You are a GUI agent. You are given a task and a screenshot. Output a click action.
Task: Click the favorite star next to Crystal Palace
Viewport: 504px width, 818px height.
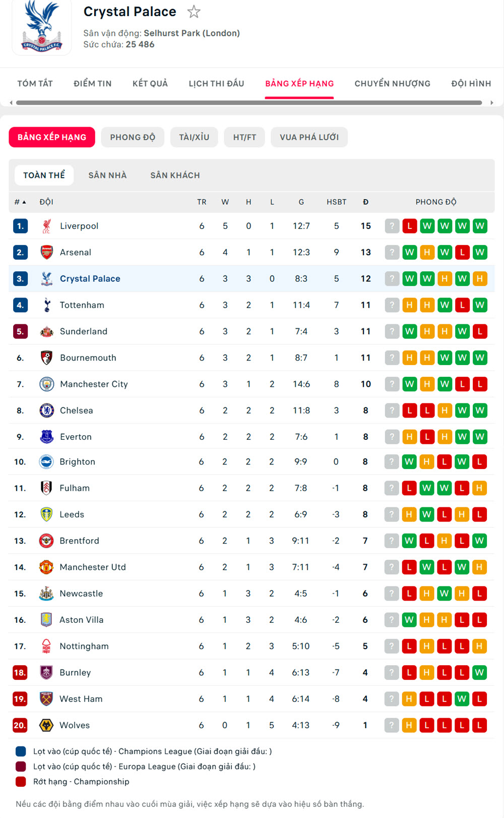tap(194, 12)
